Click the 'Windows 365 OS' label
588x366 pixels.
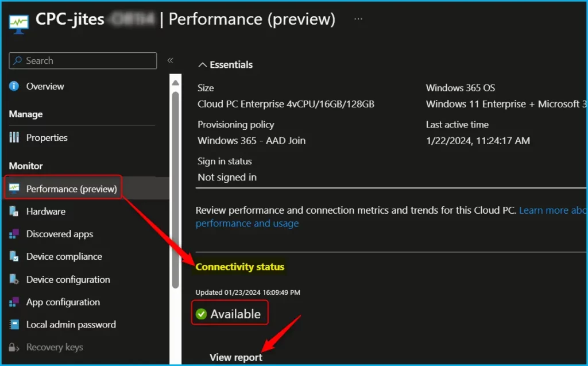(x=461, y=88)
